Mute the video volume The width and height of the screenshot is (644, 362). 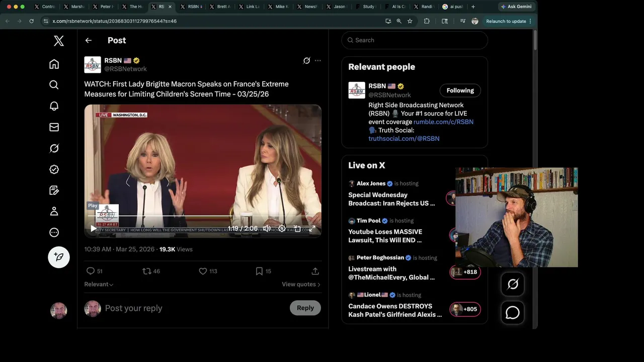tap(267, 228)
